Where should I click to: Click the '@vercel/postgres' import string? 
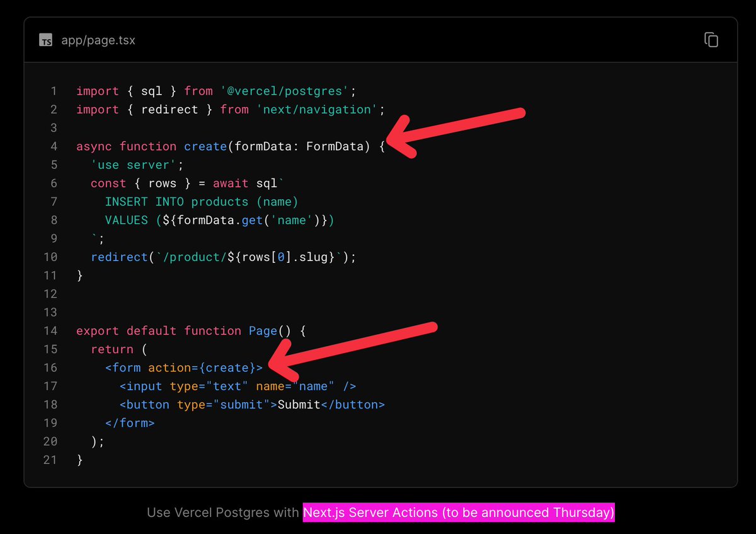click(x=283, y=91)
